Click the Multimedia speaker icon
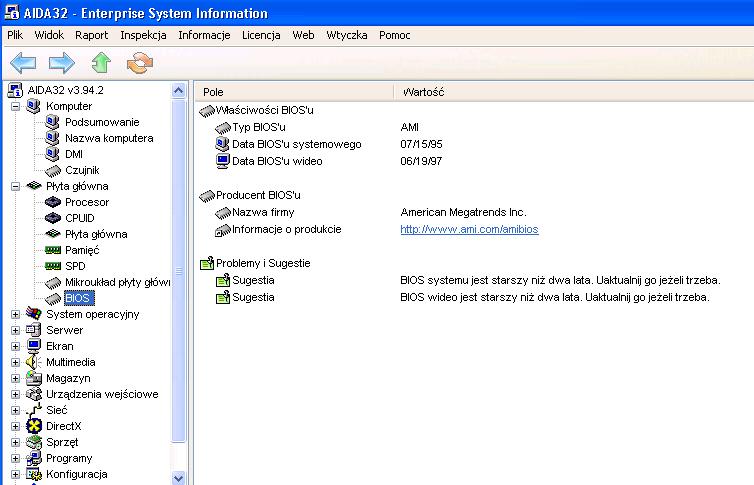The height and width of the screenshot is (485, 754). click(34, 362)
